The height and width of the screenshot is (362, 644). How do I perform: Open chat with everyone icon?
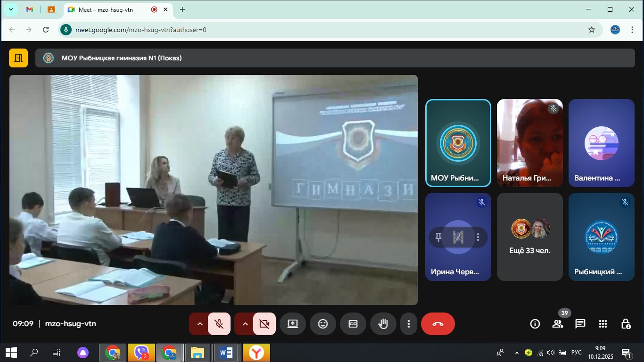[x=580, y=324]
